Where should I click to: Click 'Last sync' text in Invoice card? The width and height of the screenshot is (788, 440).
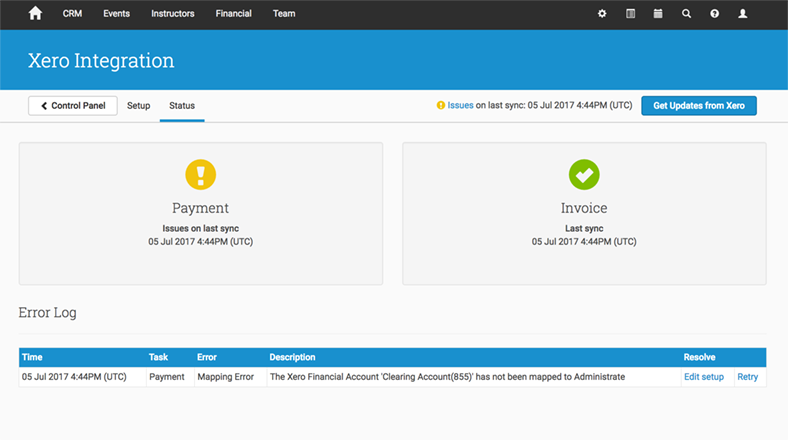tap(584, 229)
